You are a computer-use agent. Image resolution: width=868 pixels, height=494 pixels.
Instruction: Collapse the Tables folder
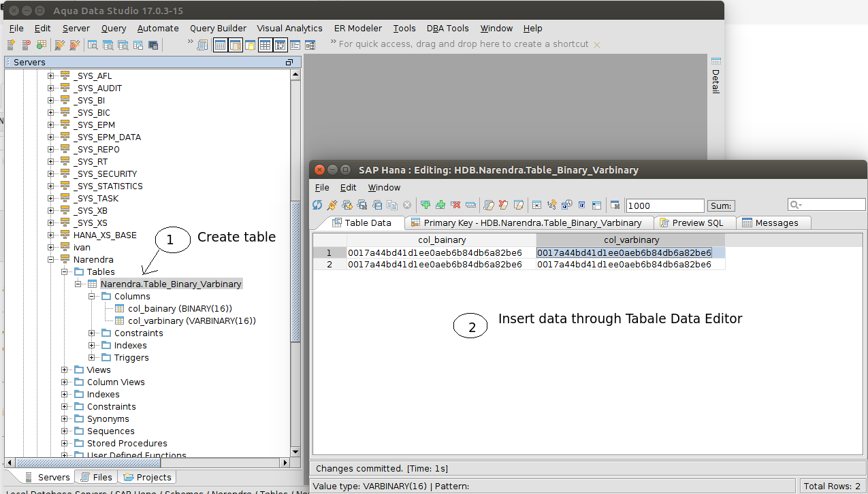65,272
